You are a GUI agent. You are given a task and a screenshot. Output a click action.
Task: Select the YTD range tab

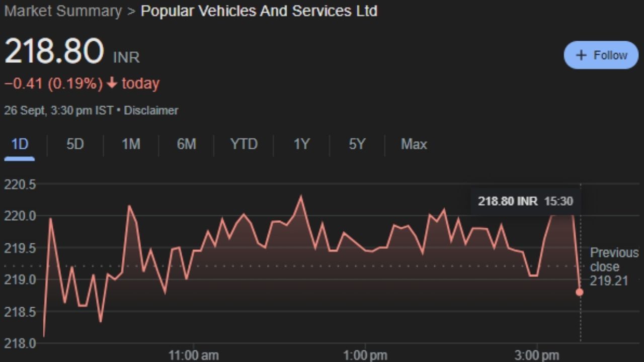[244, 145]
